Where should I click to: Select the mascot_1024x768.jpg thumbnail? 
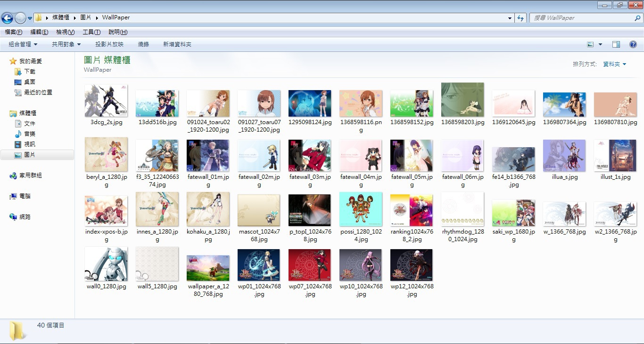(259, 210)
